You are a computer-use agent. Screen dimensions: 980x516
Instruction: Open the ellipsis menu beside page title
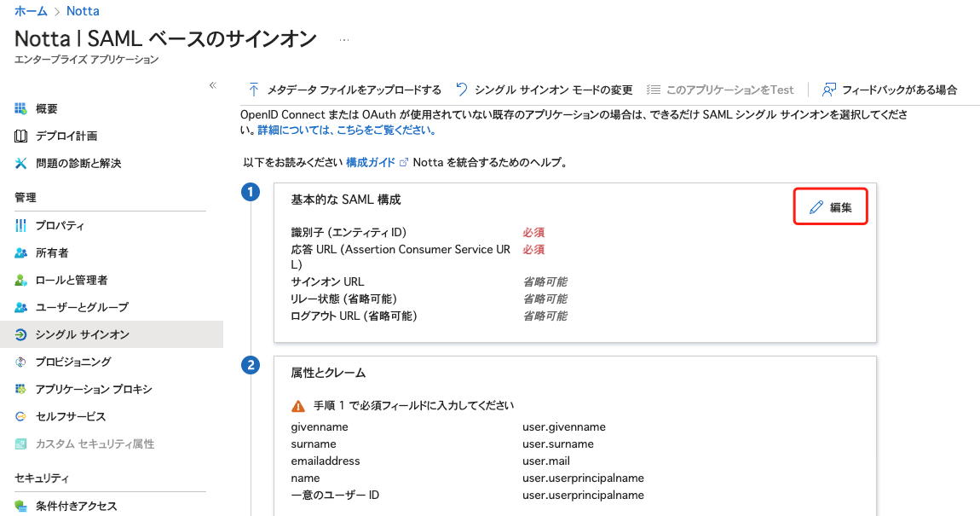343,39
